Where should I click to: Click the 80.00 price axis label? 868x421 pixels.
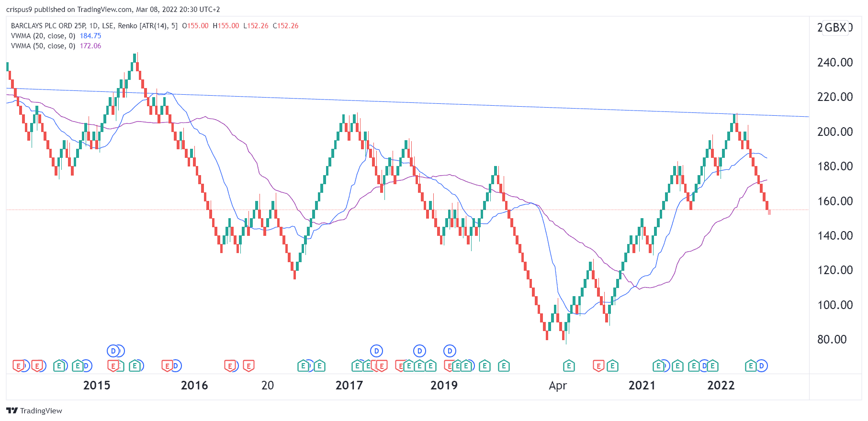click(x=832, y=340)
